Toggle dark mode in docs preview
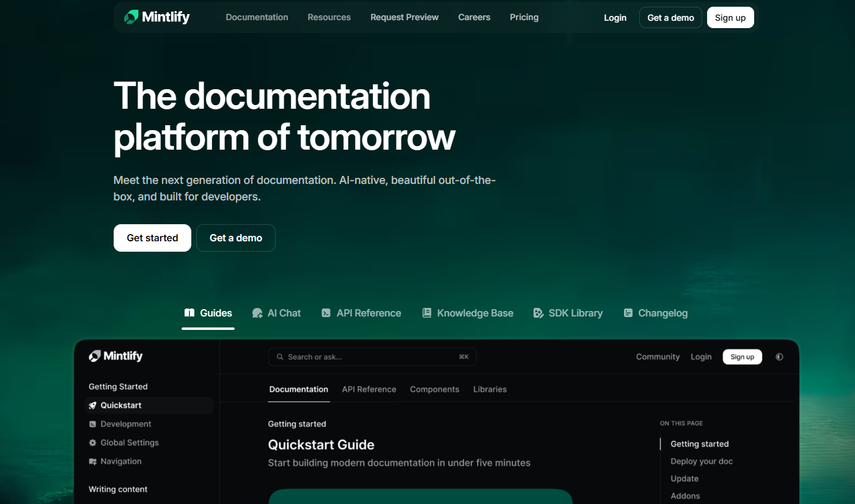The height and width of the screenshot is (504, 855). coord(779,357)
